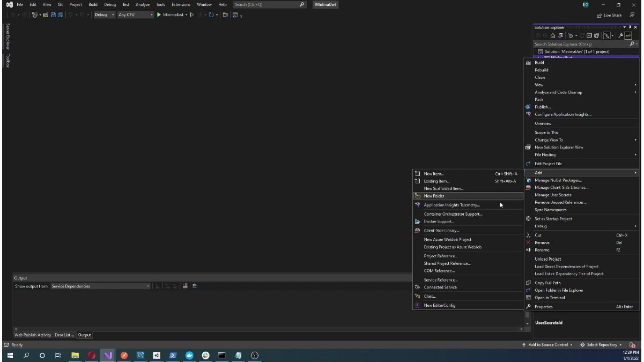Click Open in Terminal menu entry
644x362 pixels.
(x=582, y=298)
